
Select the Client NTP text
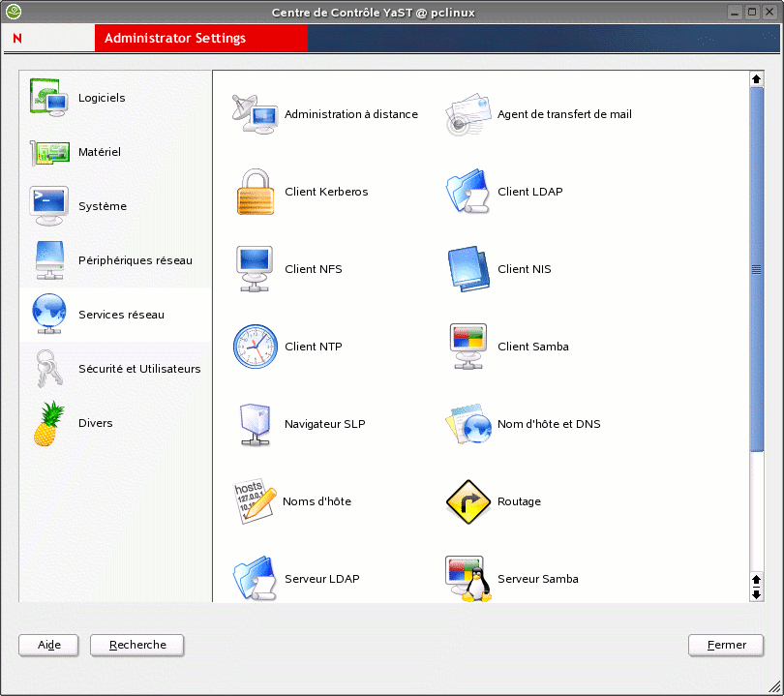click(x=313, y=347)
